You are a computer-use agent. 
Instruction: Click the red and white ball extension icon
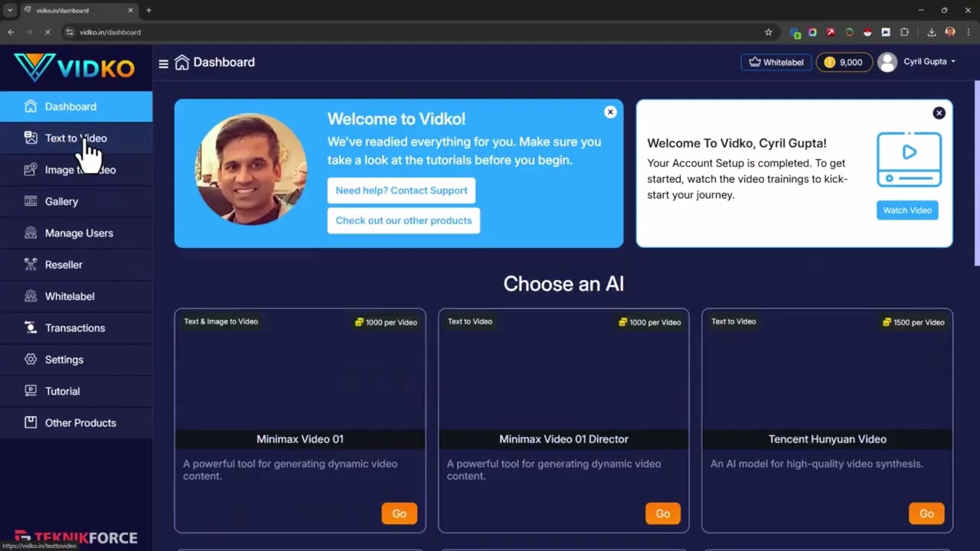click(x=867, y=32)
